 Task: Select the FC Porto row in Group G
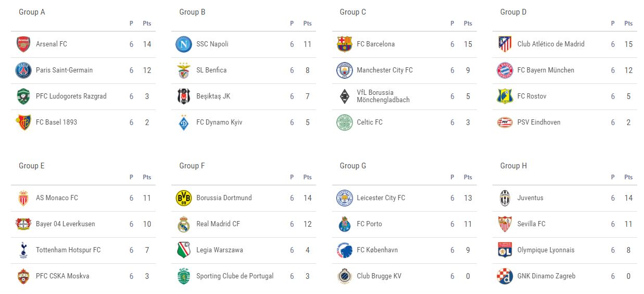405,224
